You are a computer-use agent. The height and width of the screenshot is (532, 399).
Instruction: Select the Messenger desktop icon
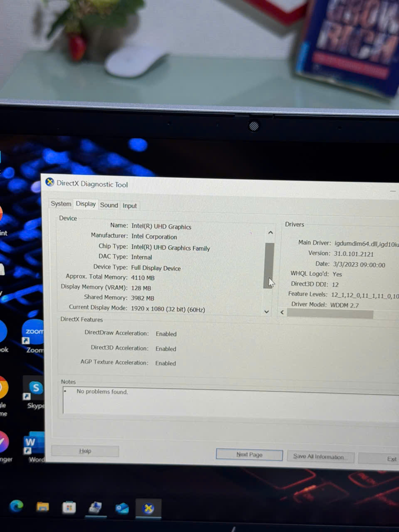pos(4,446)
